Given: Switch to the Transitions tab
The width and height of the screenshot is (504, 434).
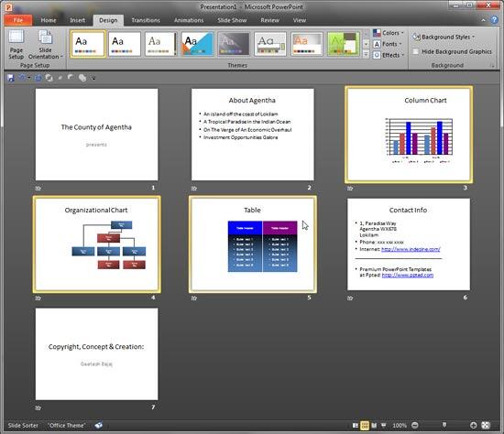Looking at the screenshot, I should tap(146, 20).
